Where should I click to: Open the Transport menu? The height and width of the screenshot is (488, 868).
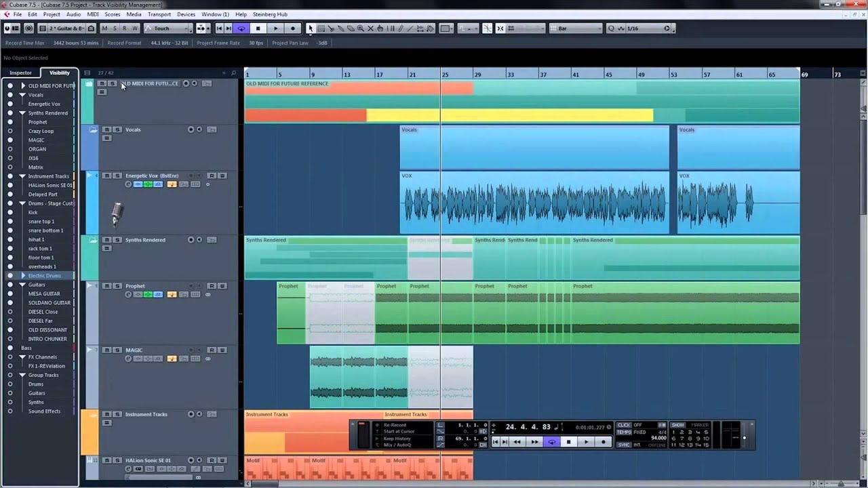[159, 14]
